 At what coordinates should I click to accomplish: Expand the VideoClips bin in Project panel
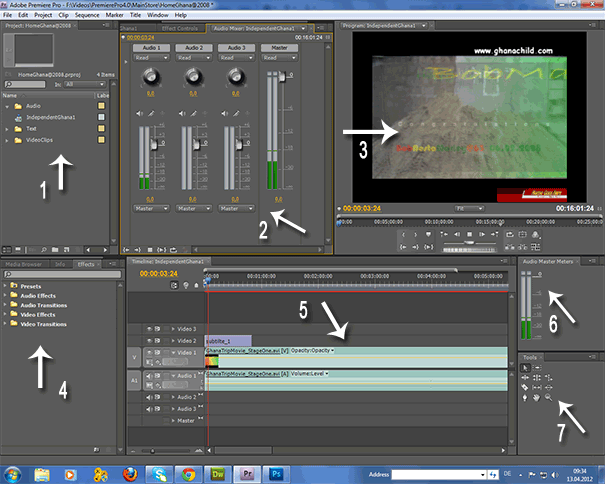[x=8, y=141]
